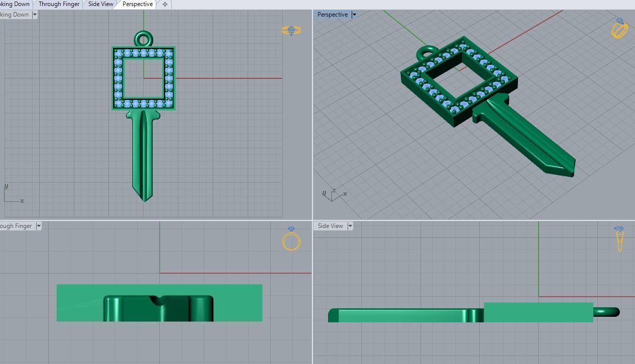Expand the Through Finger viewport dropdown arrow
Viewport: 635px width, 364px height.
coord(39,226)
